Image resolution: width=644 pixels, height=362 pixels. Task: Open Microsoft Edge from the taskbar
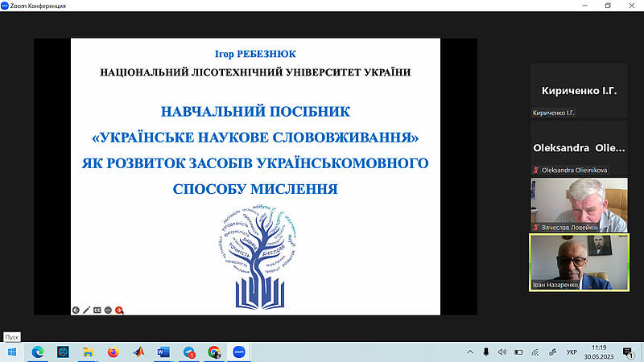[x=37, y=352]
